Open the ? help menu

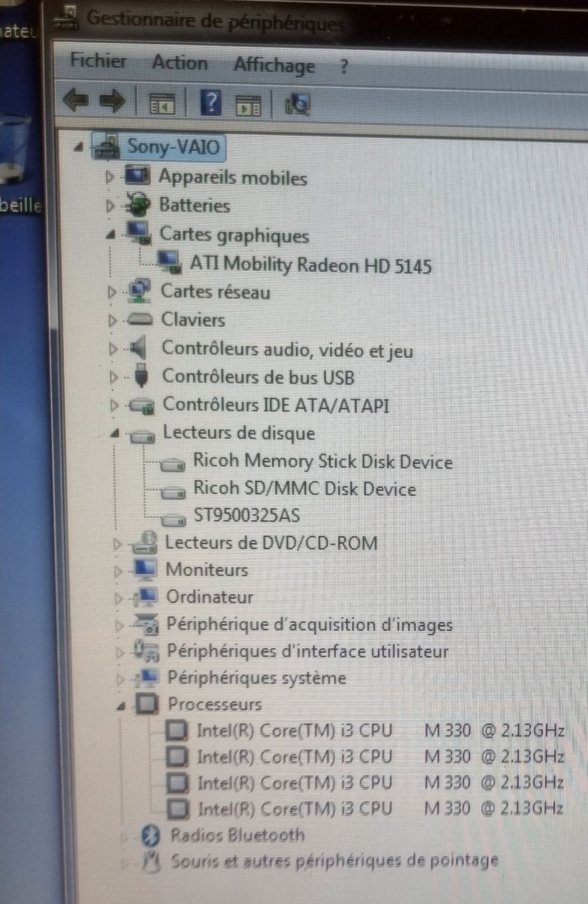[x=344, y=67]
